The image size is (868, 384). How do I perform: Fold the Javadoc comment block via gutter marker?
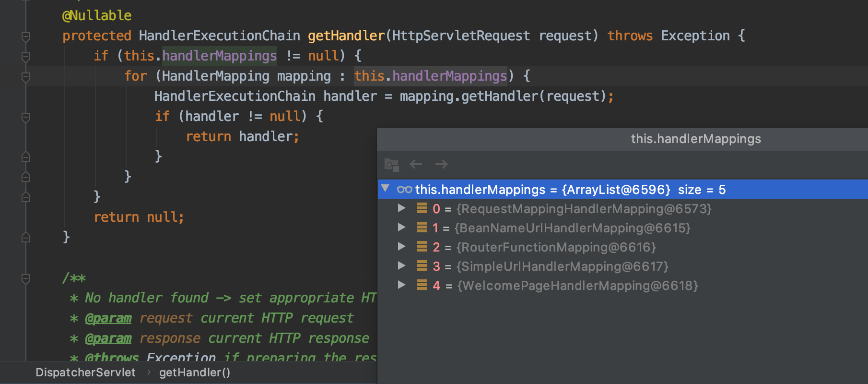pos(26,278)
